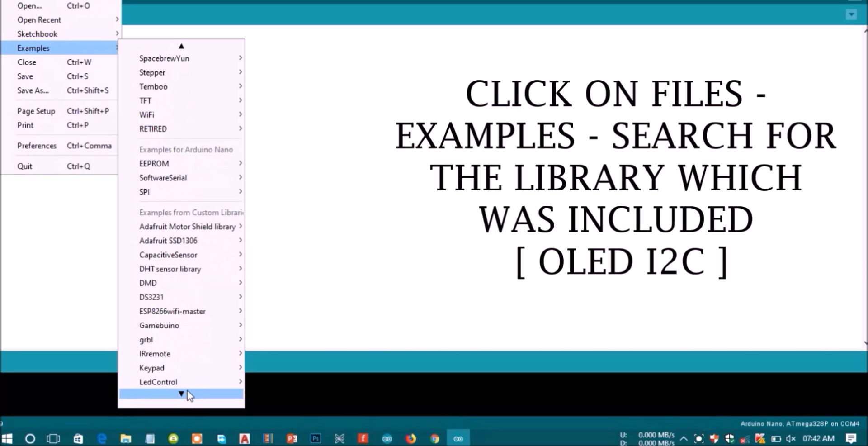Open Arduino IDE from the taskbar
This screenshot has width=868, height=446.
(458, 438)
